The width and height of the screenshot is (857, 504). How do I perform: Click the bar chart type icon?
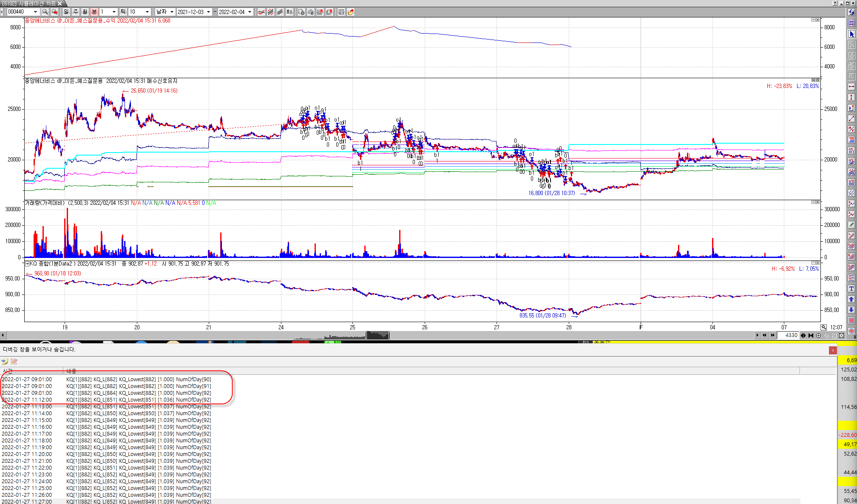tap(280, 12)
